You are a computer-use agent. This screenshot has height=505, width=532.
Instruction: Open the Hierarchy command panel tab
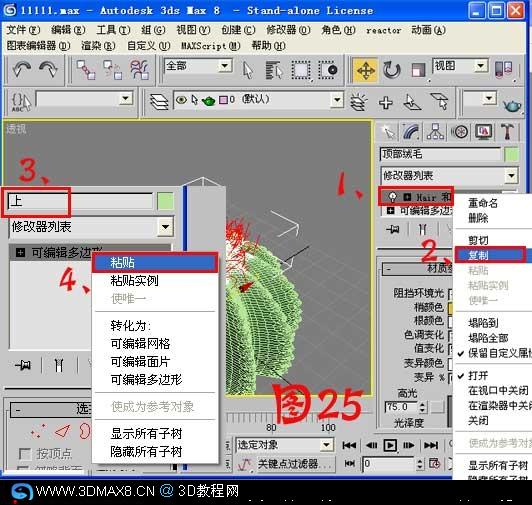click(435, 132)
